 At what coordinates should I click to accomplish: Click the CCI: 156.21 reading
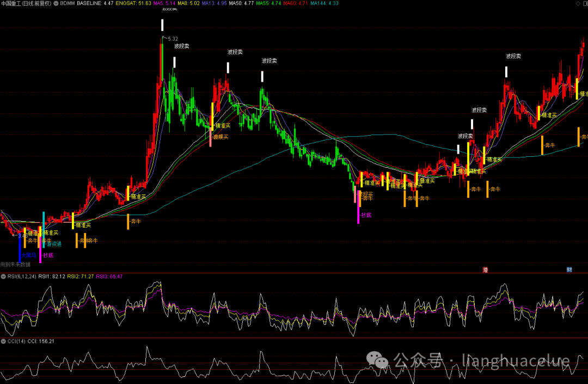click(41, 342)
